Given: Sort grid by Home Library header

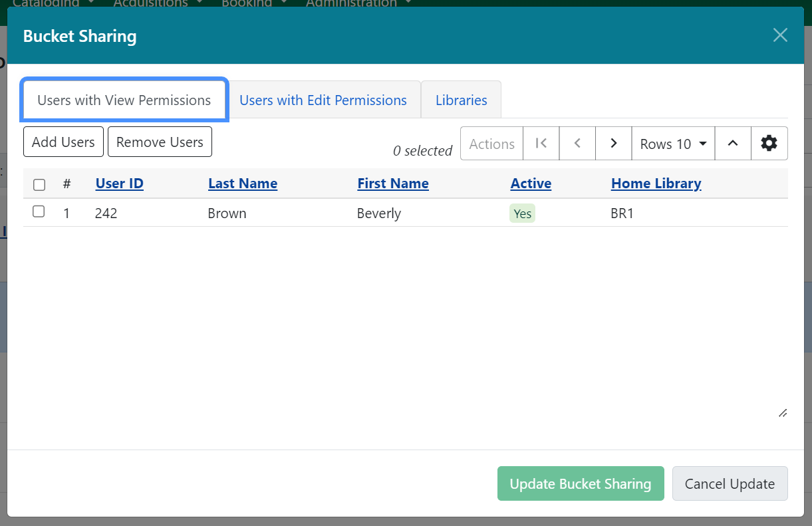Looking at the screenshot, I should click(656, 184).
